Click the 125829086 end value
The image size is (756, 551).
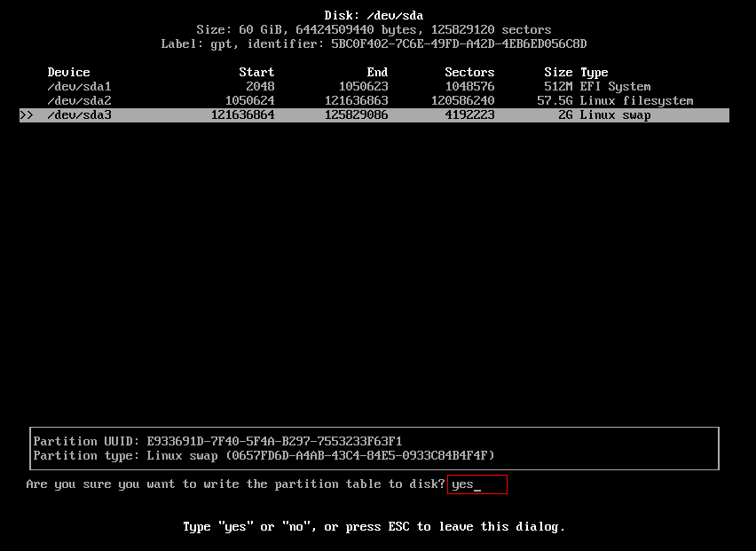click(x=357, y=115)
